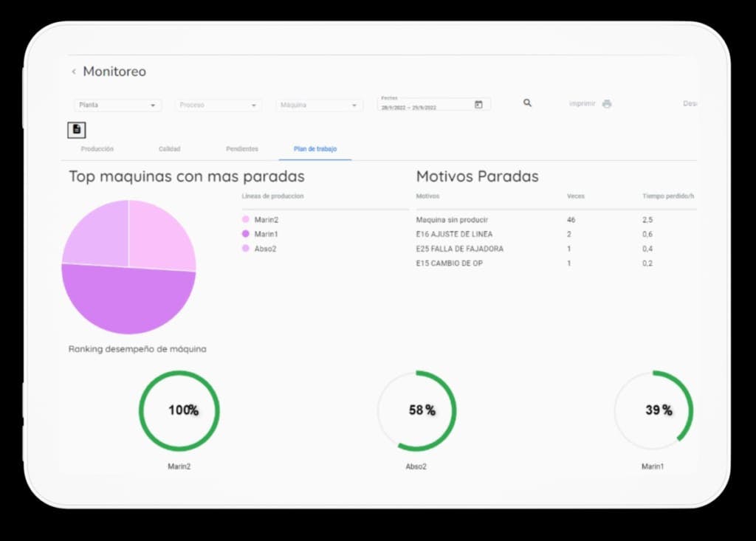Viewport: 756px width, 541px height.
Task: Click the 2,5 lost time value
Action: (x=647, y=220)
